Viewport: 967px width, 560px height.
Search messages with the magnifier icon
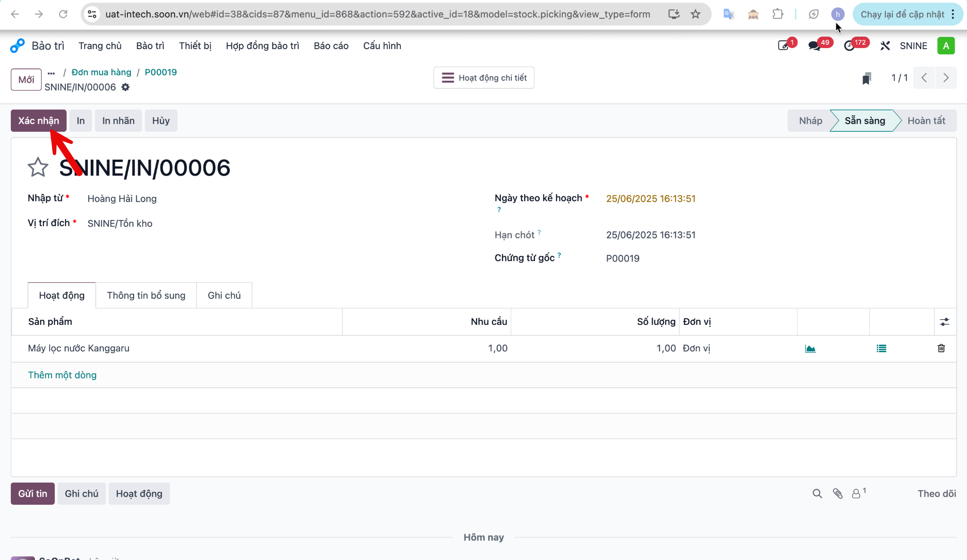point(817,493)
